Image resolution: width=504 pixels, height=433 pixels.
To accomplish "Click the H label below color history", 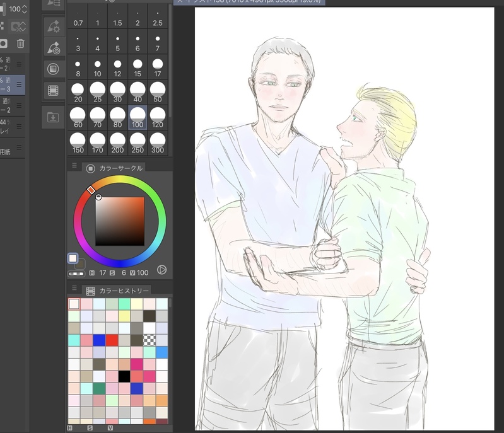I will point(70,428).
